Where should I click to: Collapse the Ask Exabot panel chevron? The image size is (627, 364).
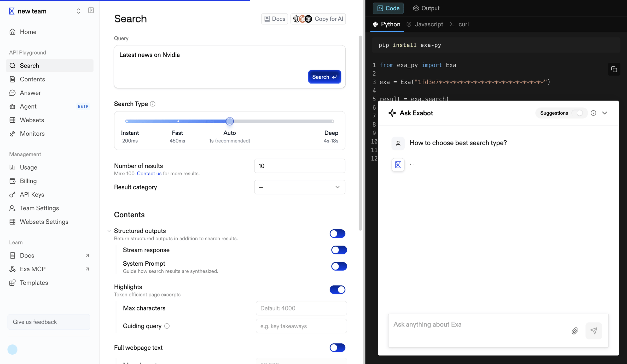click(x=605, y=113)
